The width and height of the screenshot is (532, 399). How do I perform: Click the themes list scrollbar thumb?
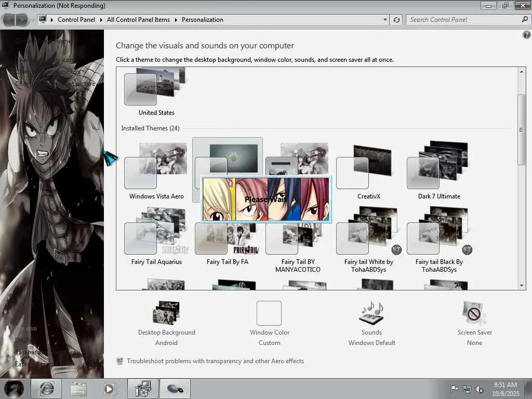522,130
